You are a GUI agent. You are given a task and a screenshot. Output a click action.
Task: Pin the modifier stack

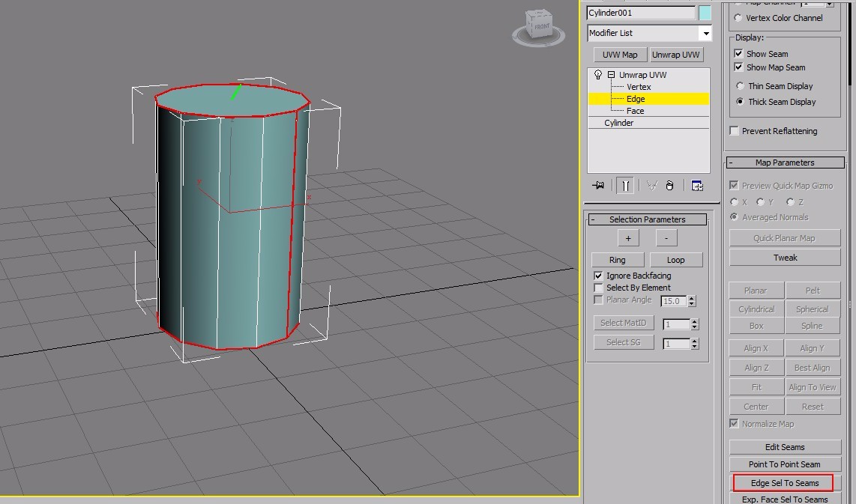[x=598, y=185]
